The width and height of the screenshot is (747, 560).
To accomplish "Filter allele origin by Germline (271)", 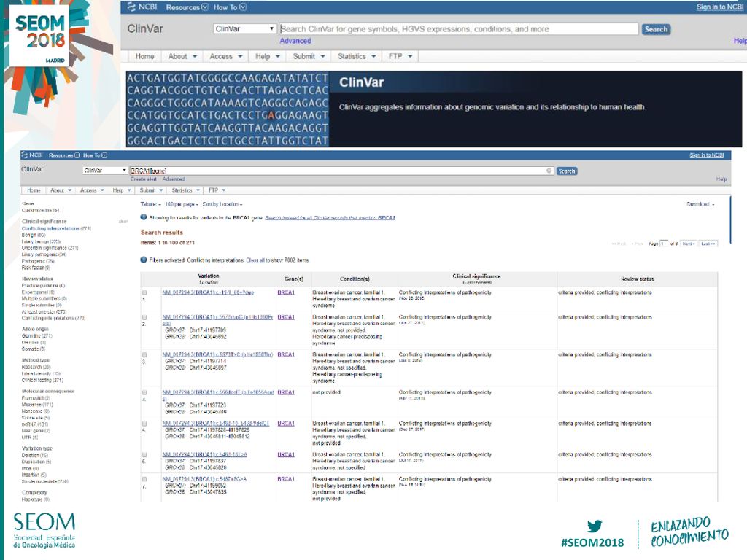I will [x=37, y=335].
